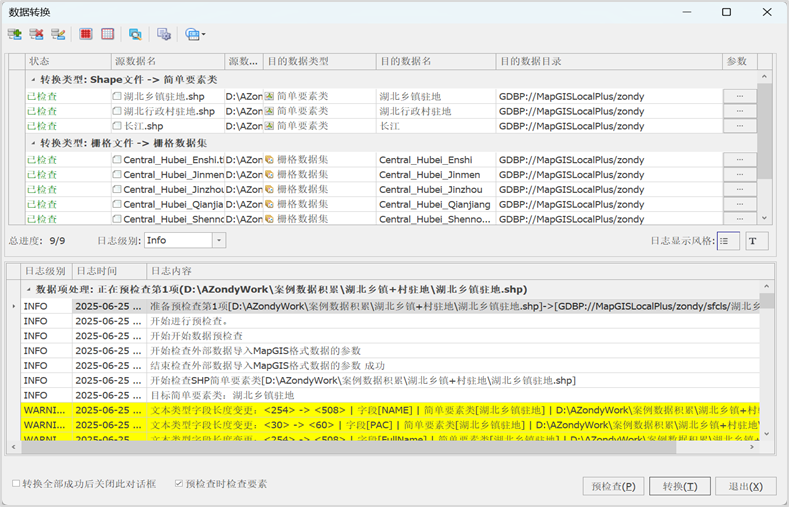
Task: Click feature class type icon for 湖北行政村驻地 row
Action: pos(269,111)
